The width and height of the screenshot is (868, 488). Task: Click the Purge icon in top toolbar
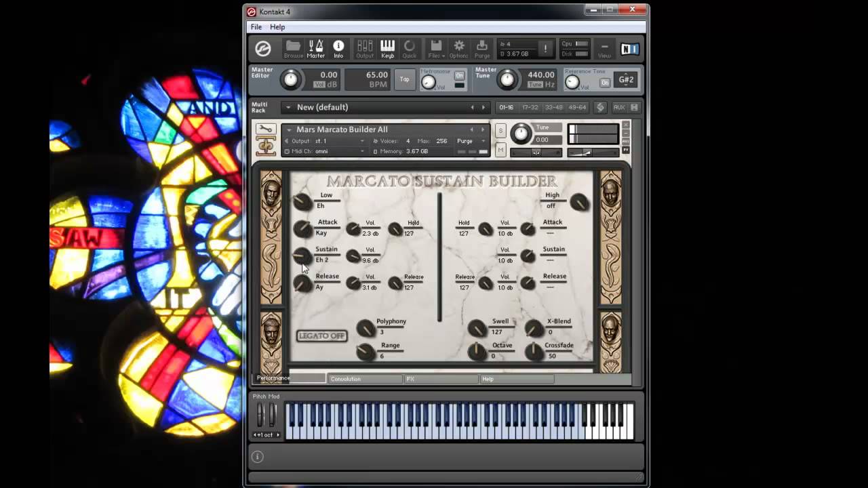(482, 48)
